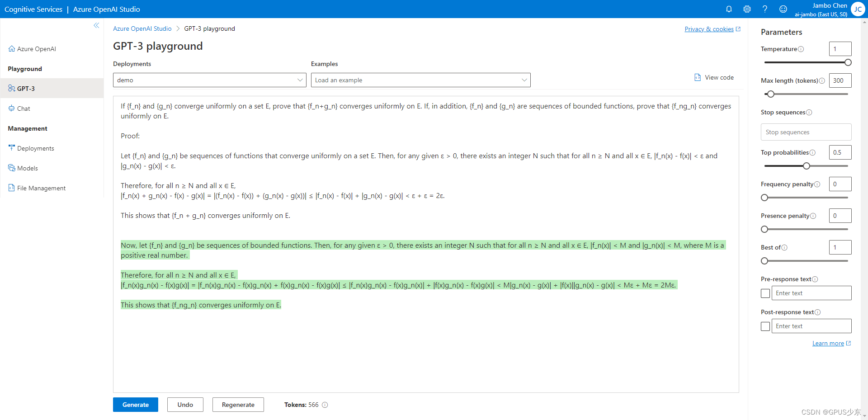Click the Learn more link
The width and height of the screenshot is (868, 420).
pos(828,343)
